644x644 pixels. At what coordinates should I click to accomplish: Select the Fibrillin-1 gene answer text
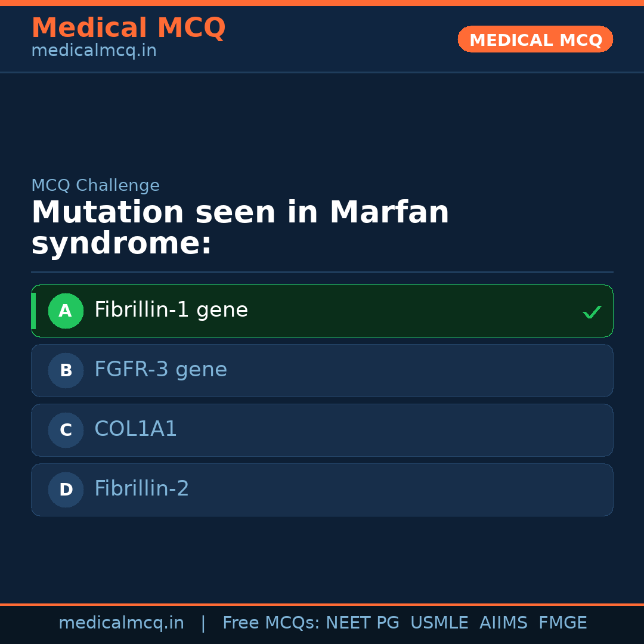[171, 311]
